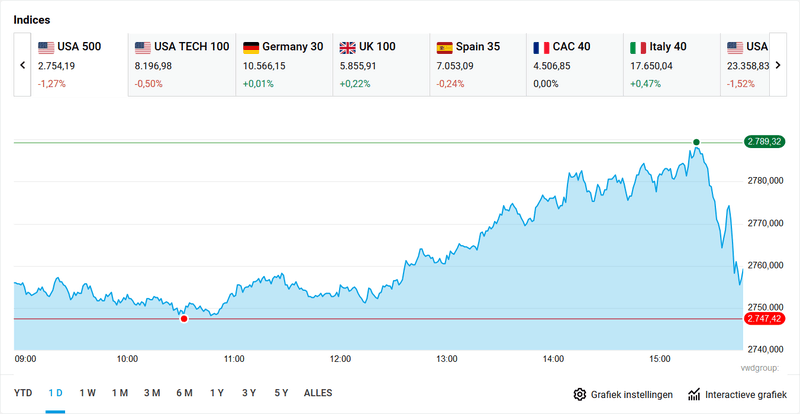This screenshot has height=414, width=800.
Task: Show the ALLES full history range
Action: point(318,393)
